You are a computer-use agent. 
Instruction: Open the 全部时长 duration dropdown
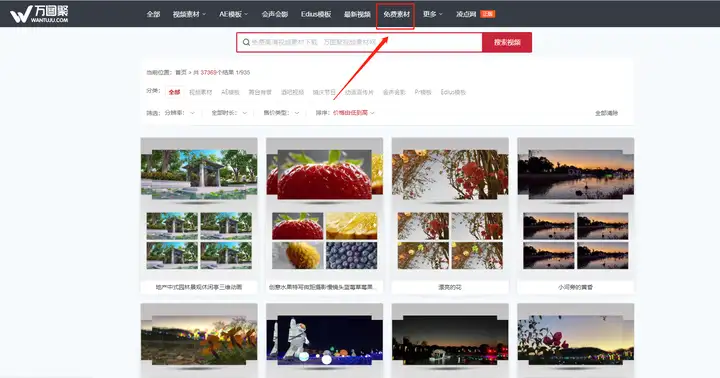[x=229, y=113]
